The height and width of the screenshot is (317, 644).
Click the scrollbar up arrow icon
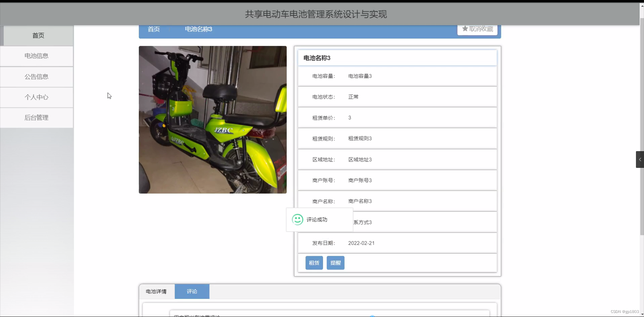pyautogui.click(x=641, y=5)
